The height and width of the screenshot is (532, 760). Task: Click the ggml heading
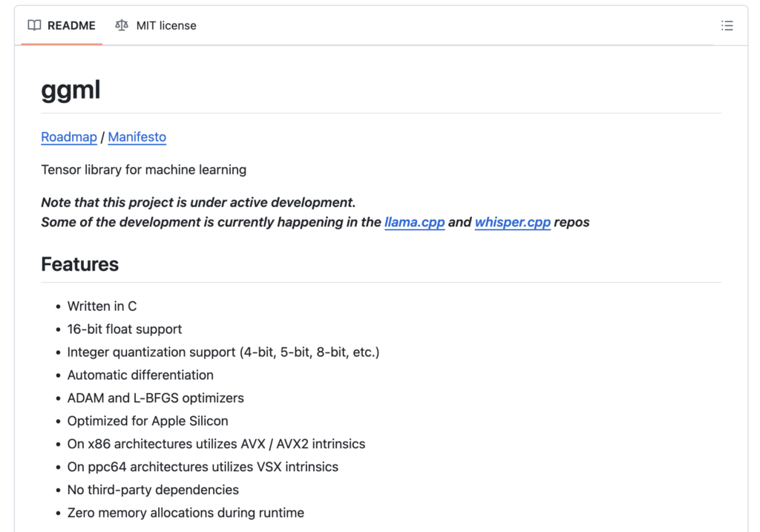[71, 90]
